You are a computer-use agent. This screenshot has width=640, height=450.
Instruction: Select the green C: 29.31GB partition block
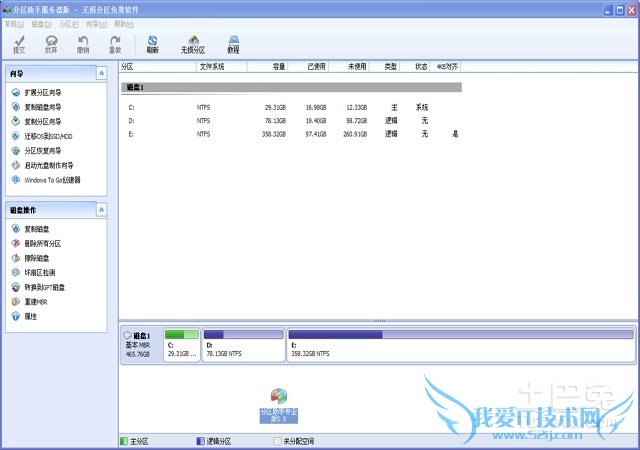tap(182, 345)
